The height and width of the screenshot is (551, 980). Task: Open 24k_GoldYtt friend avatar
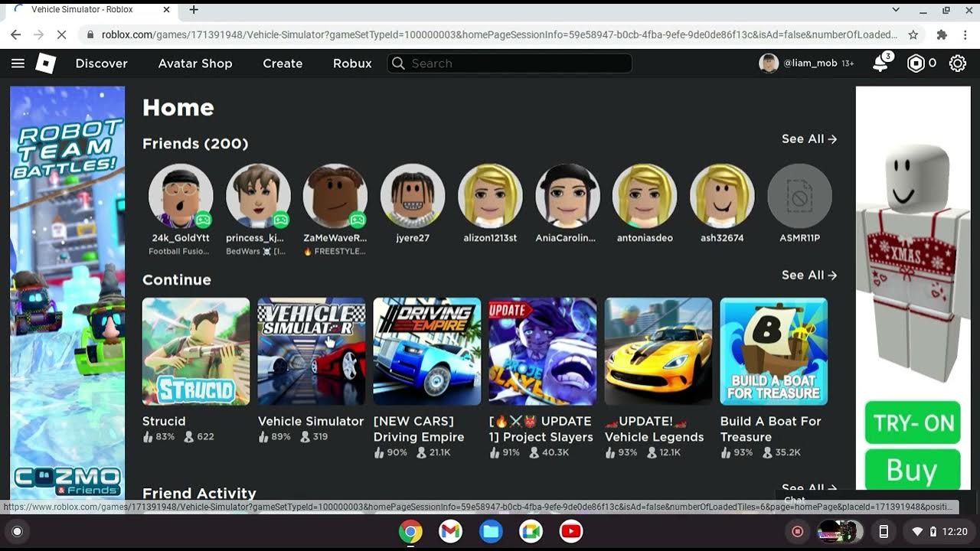(181, 196)
